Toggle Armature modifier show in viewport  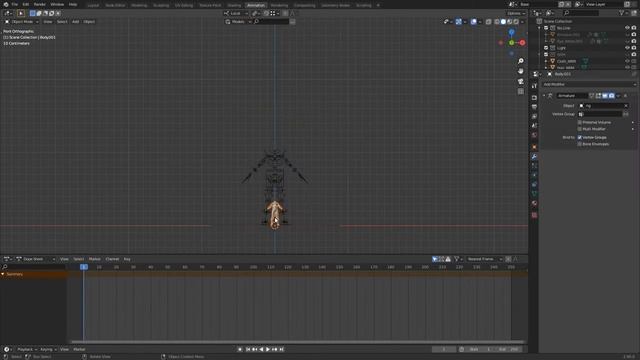click(605, 96)
